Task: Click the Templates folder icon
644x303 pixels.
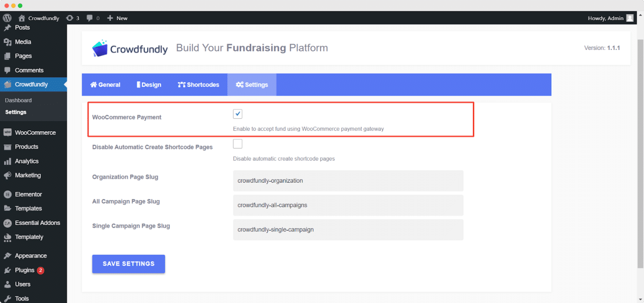Action: tap(8, 208)
